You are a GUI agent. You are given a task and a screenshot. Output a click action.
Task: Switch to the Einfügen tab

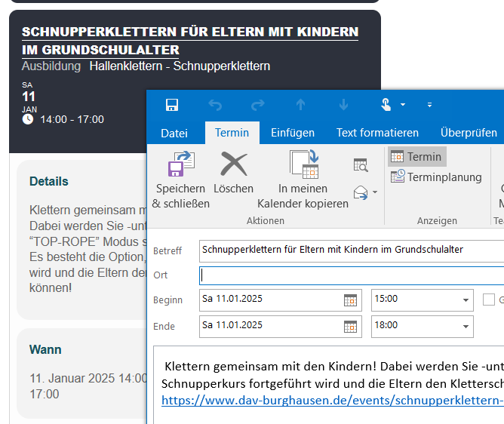pyautogui.click(x=293, y=133)
